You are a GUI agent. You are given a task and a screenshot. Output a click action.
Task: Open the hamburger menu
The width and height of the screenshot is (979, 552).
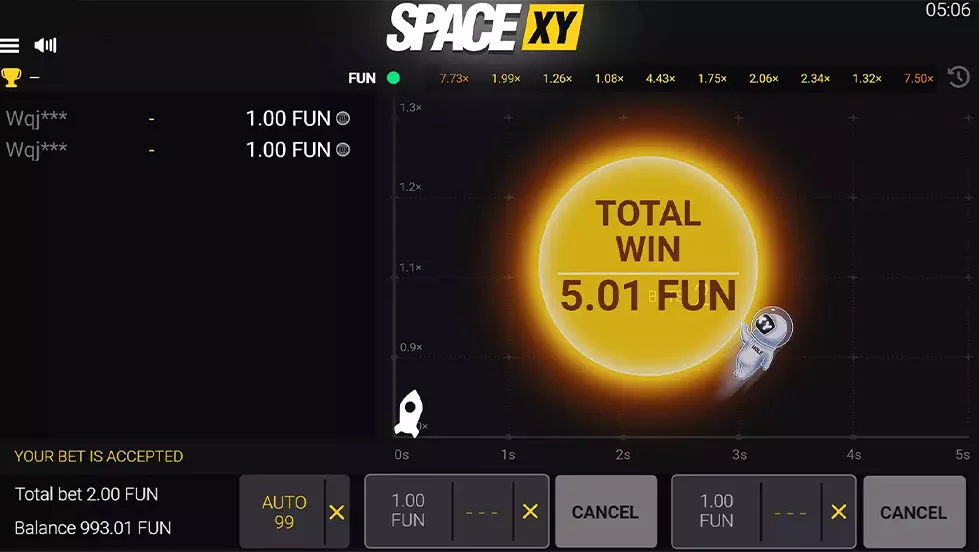click(10, 46)
